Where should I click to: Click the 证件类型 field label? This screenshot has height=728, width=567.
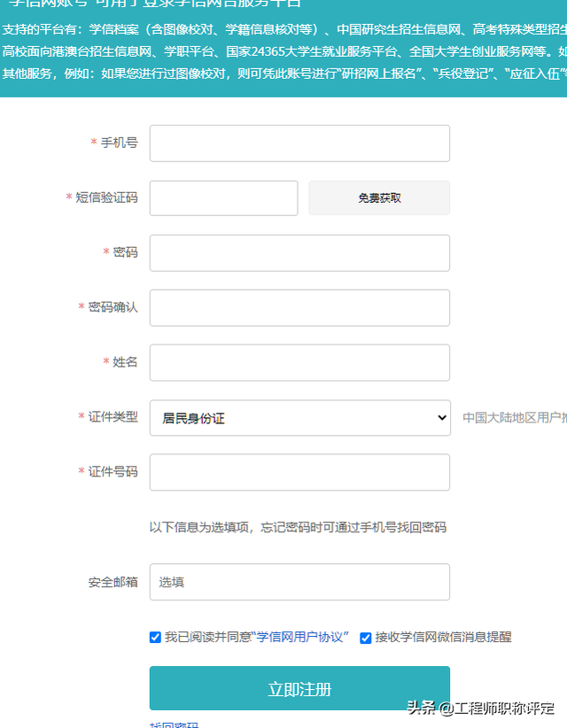point(113,416)
